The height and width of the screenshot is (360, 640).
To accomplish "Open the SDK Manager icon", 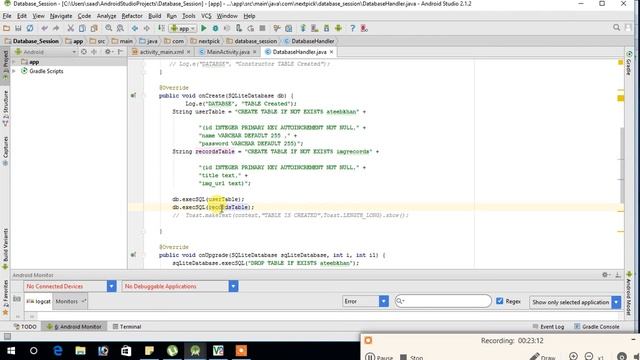I will [x=327, y=28].
